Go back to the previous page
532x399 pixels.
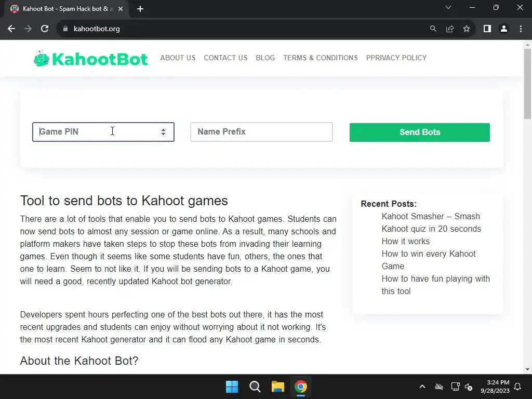11,29
